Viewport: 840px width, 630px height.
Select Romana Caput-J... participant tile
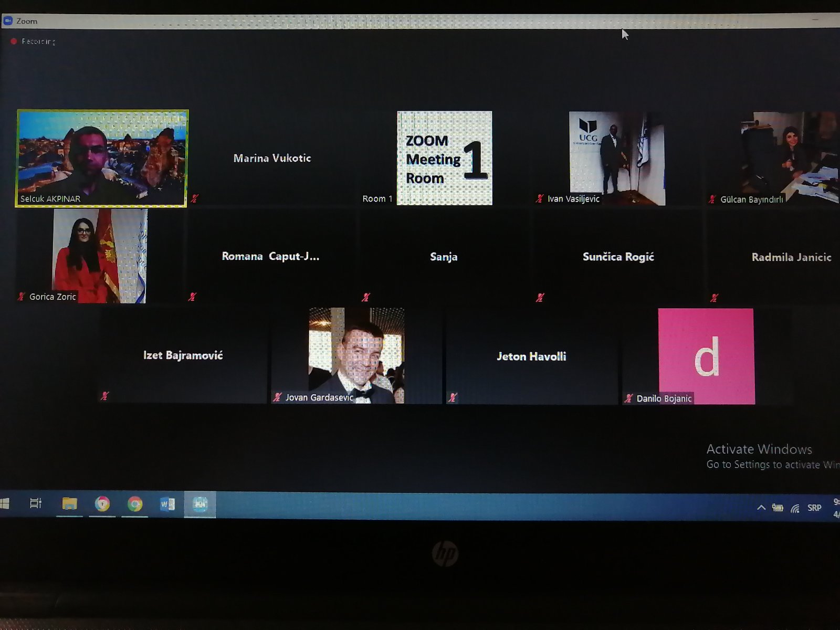tap(271, 256)
